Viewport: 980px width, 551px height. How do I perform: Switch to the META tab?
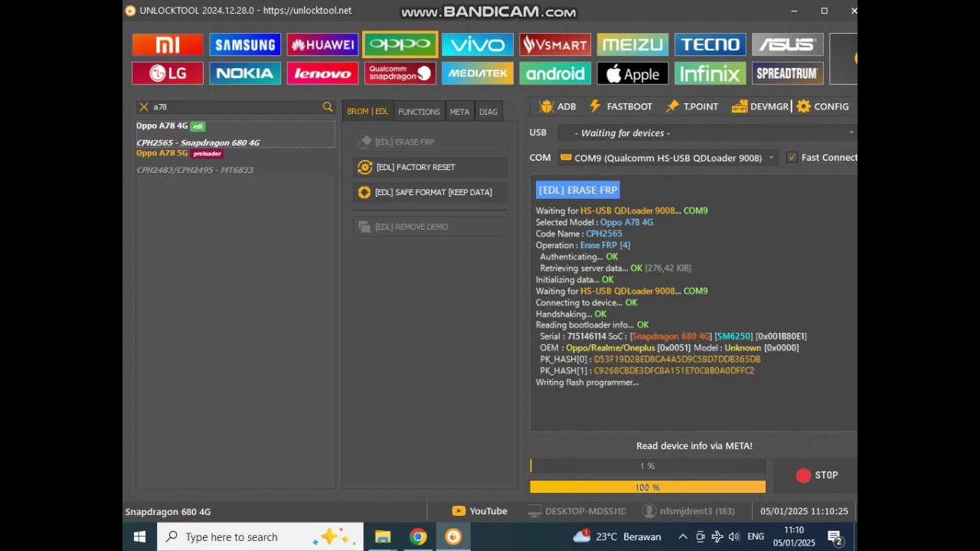coord(459,112)
